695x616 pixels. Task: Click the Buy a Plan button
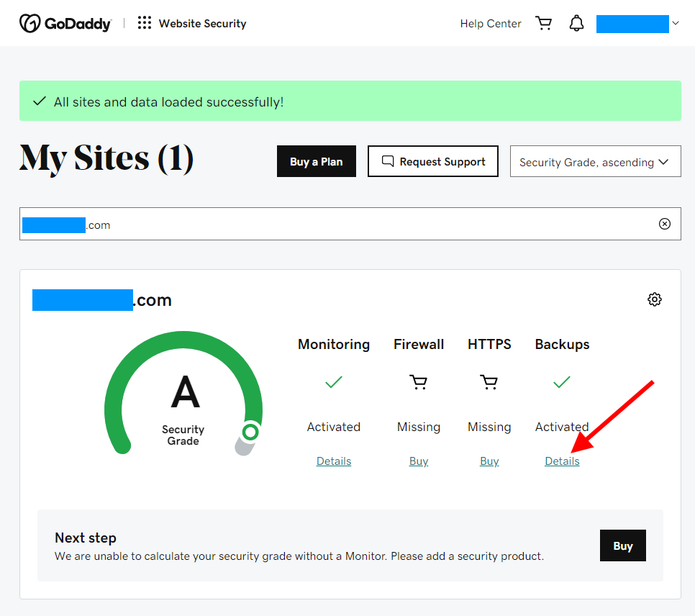pyautogui.click(x=316, y=161)
